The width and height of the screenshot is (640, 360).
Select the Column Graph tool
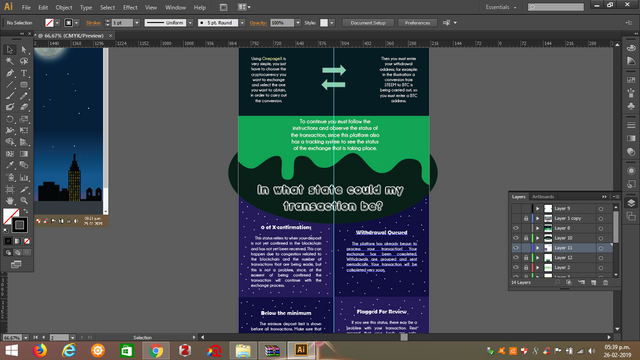(24, 178)
